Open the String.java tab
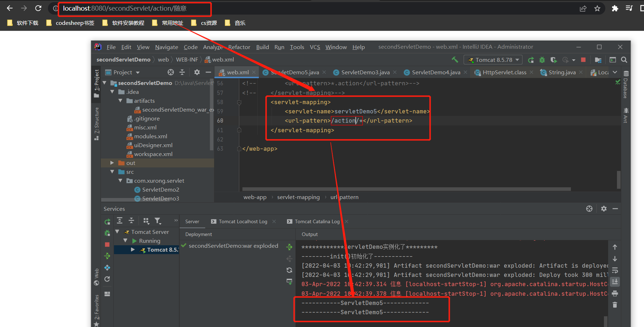 (562, 72)
